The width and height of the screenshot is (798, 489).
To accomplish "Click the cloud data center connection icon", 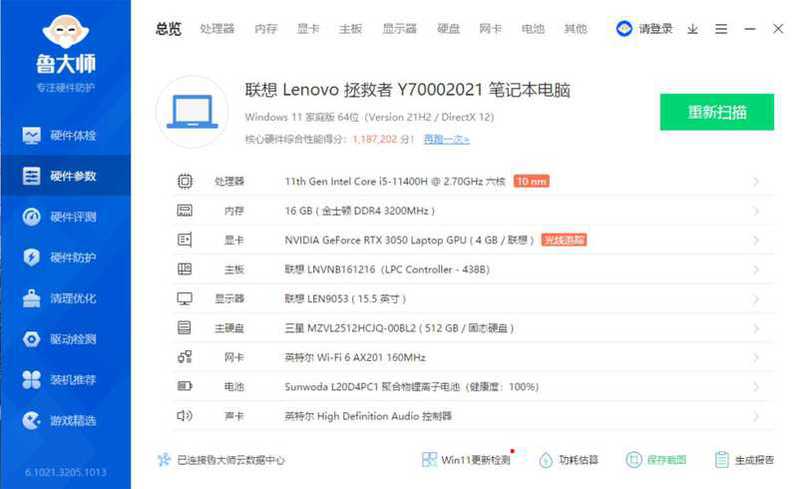I will (164, 460).
